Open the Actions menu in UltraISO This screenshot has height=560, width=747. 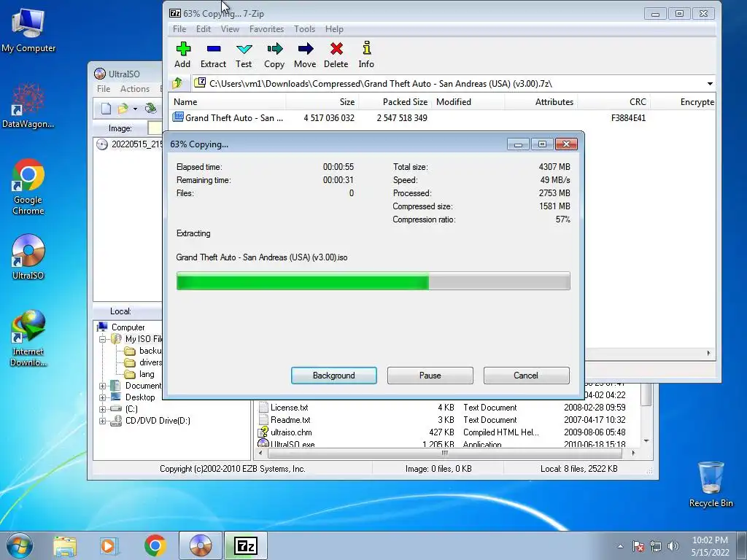(135, 89)
